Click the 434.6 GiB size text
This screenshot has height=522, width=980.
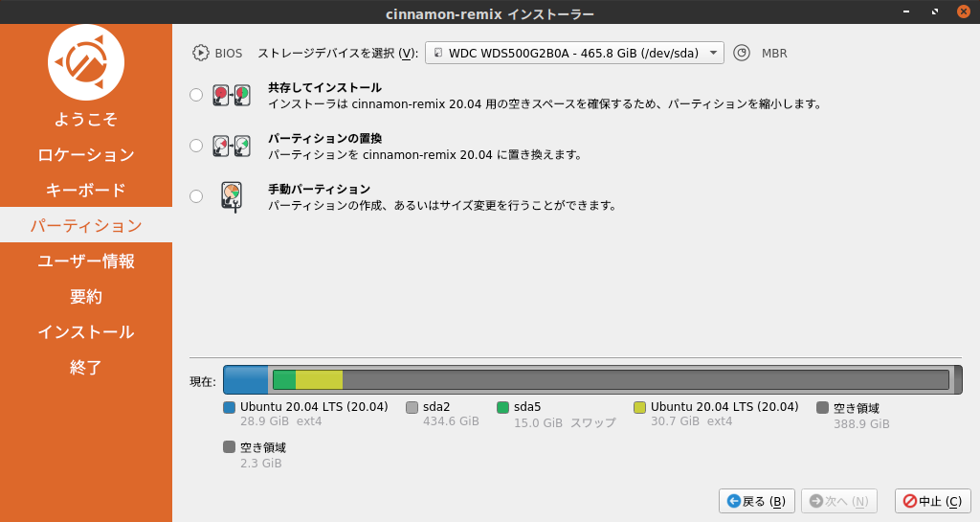451,421
